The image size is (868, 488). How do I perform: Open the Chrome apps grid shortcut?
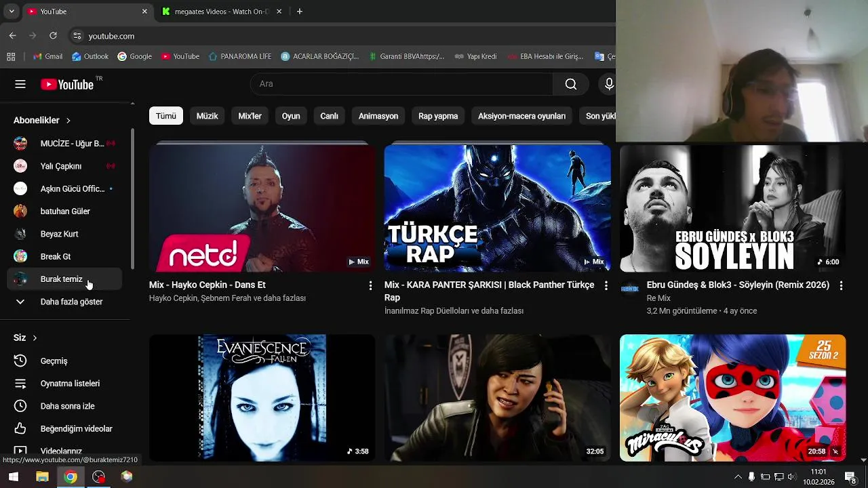(x=11, y=56)
